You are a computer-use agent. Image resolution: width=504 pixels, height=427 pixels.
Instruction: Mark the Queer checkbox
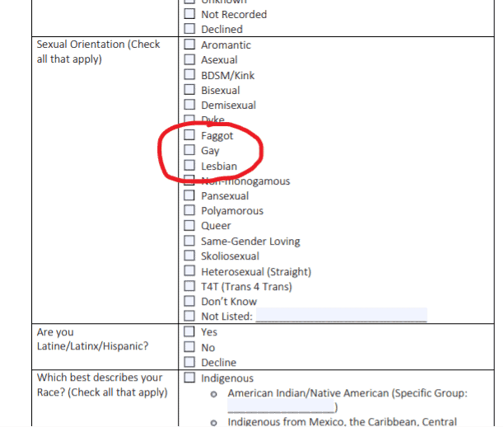(x=189, y=226)
